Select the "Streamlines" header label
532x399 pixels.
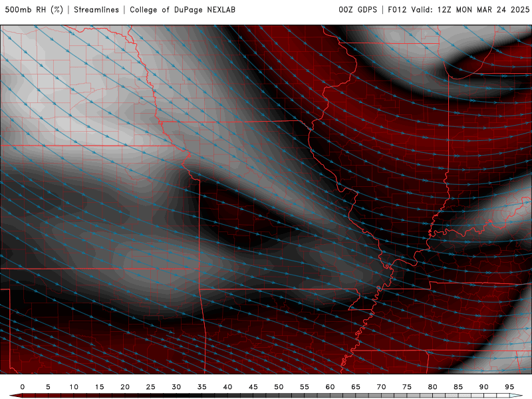pyautogui.click(x=96, y=10)
